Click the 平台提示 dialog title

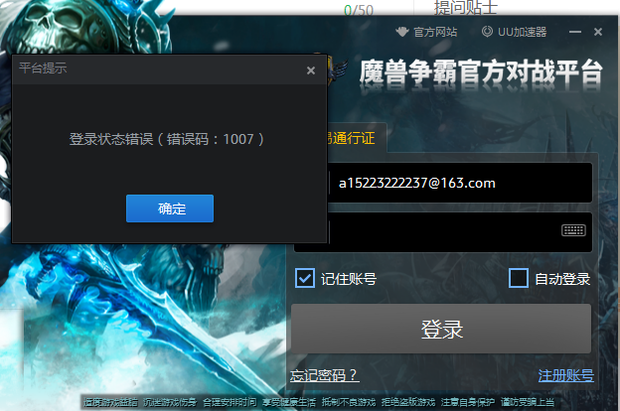pos(43,68)
